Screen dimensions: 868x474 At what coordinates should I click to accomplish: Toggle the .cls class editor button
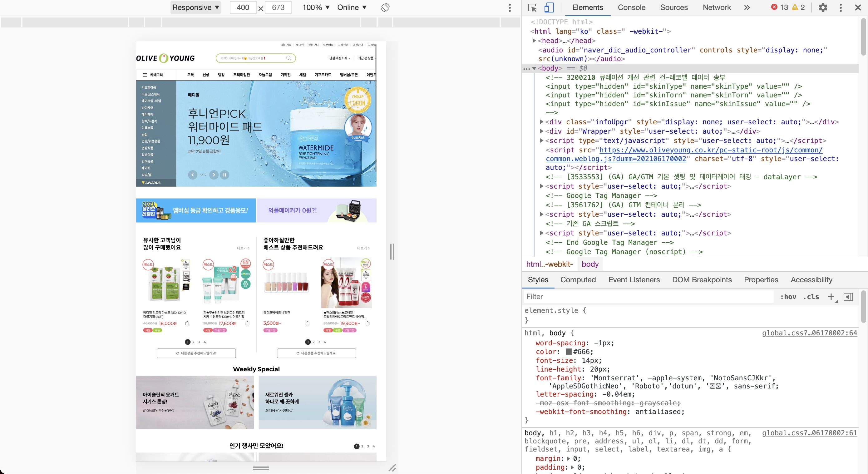(811, 296)
